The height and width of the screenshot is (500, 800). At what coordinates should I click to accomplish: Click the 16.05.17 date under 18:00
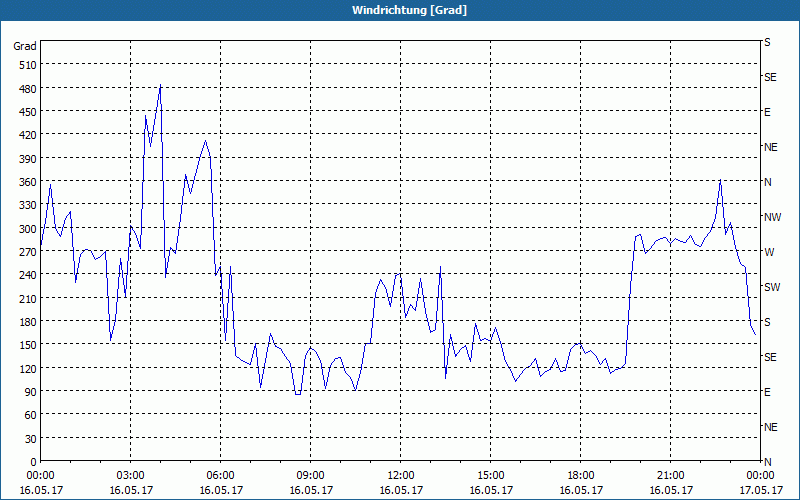(x=581, y=490)
